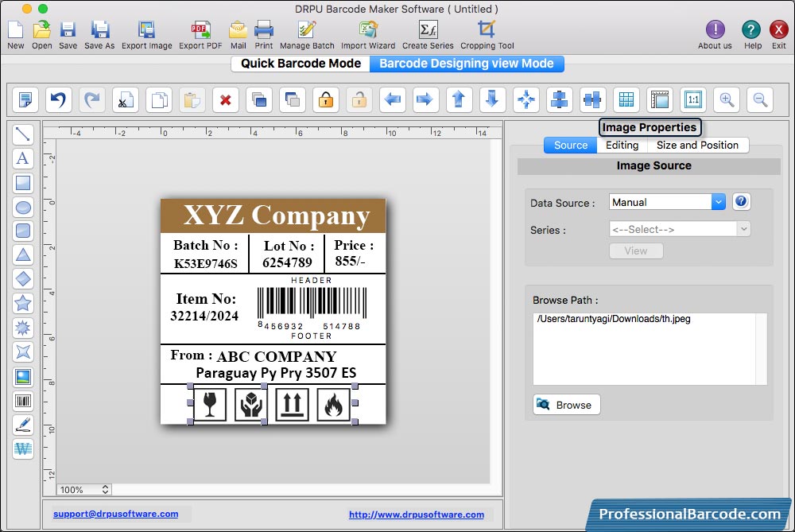Select the Star shape tool
The image size is (795, 532).
23,303
